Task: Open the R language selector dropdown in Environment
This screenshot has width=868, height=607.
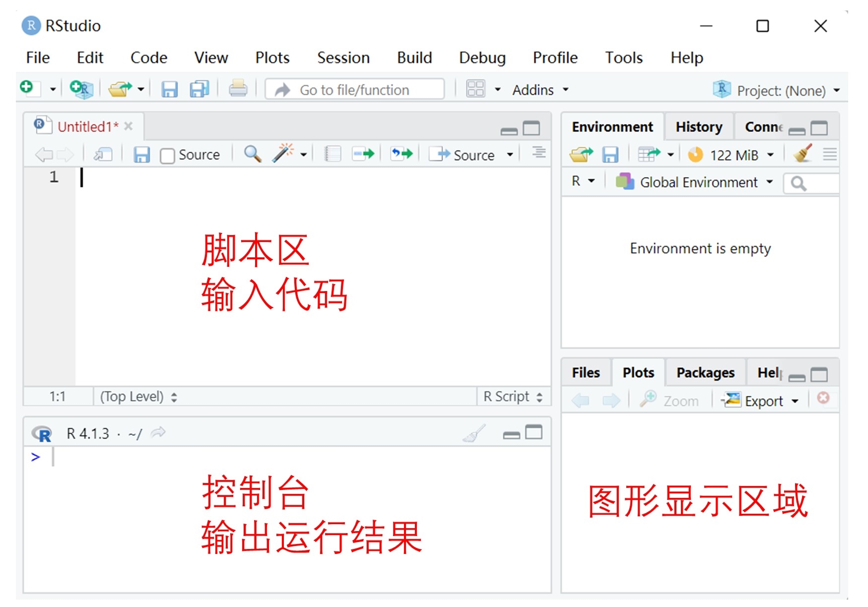Action: (x=583, y=181)
